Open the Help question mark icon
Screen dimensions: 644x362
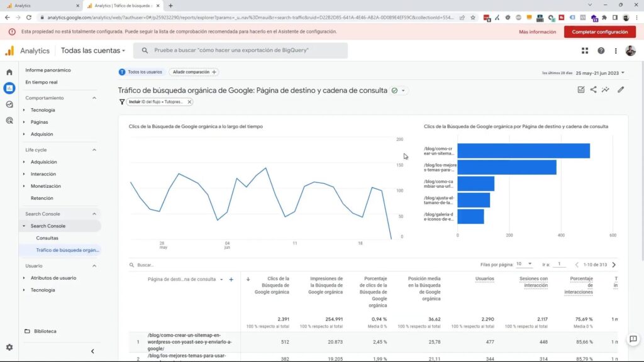[601, 50]
